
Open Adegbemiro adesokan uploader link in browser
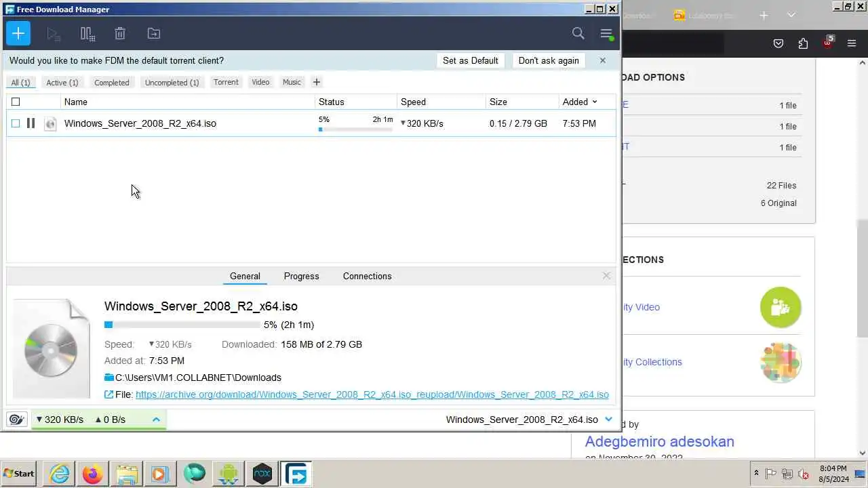660,441
